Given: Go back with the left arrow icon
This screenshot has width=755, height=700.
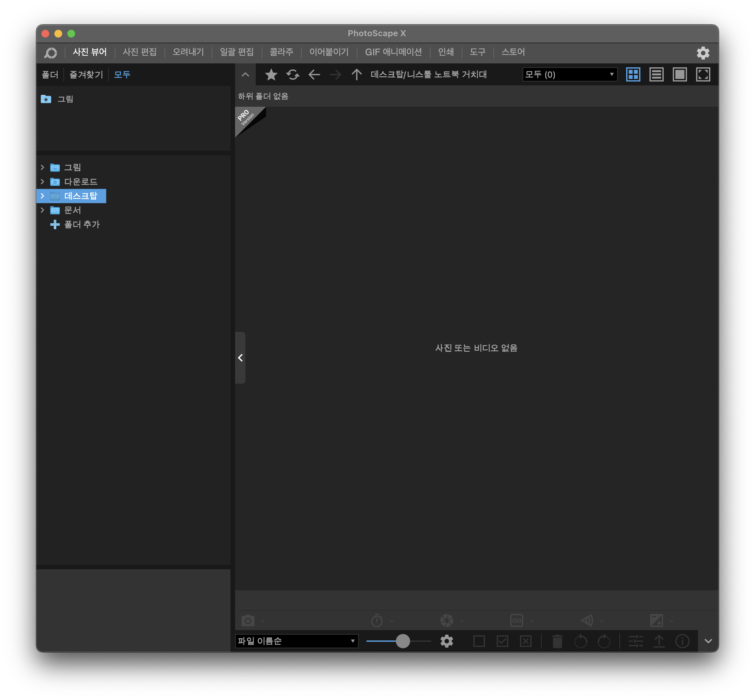Looking at the screenshot, I should pos(314,75).
